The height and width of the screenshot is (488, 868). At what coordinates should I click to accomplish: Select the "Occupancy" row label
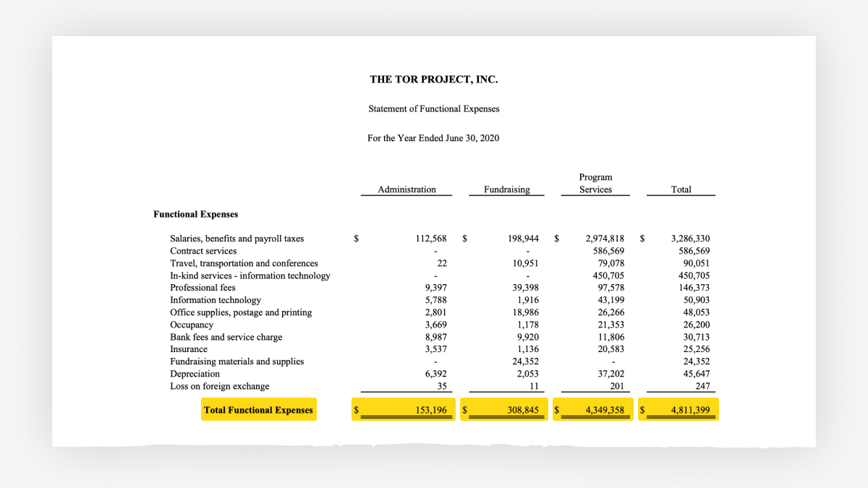pos(192,325)
